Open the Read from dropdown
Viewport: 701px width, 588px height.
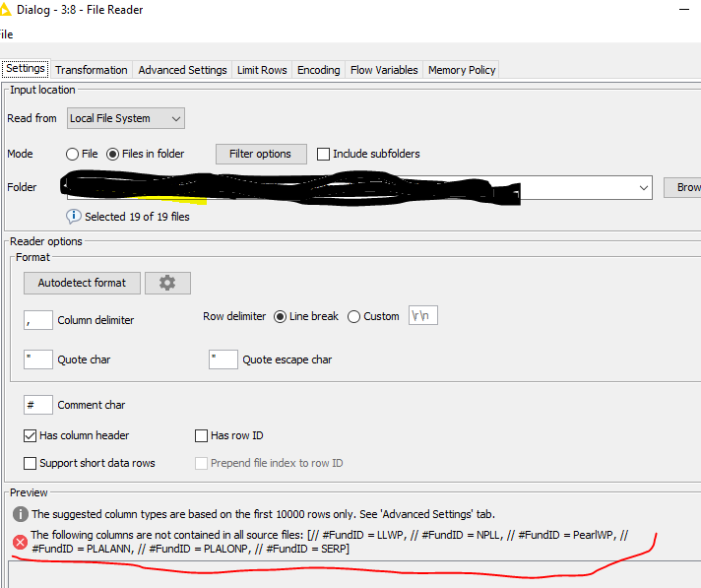coord(126,118)
